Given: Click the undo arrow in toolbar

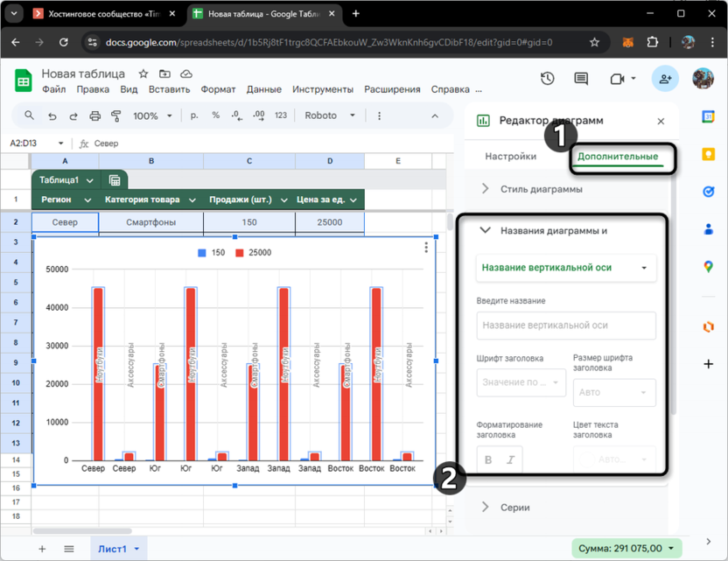Looking at the screenshot, I should click(52, 116).
